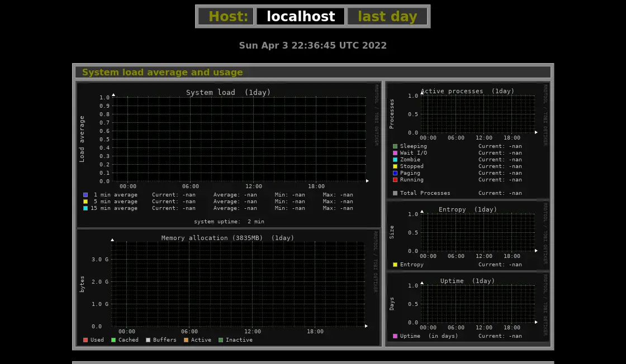Open the Memory allocation graph
The image size is (626, 364).
pyautogui.click(x=229, y=288)
